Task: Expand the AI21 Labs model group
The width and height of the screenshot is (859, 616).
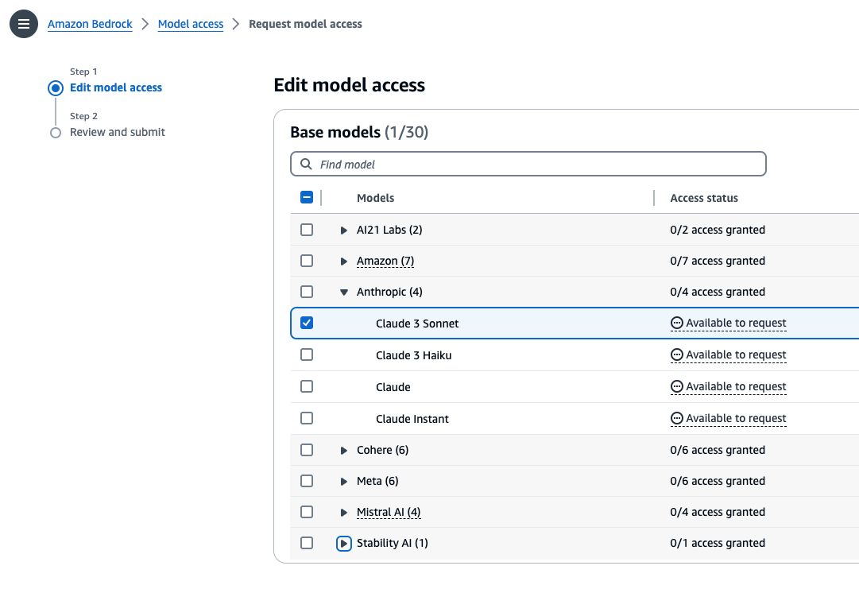Action: pos(343,230)
